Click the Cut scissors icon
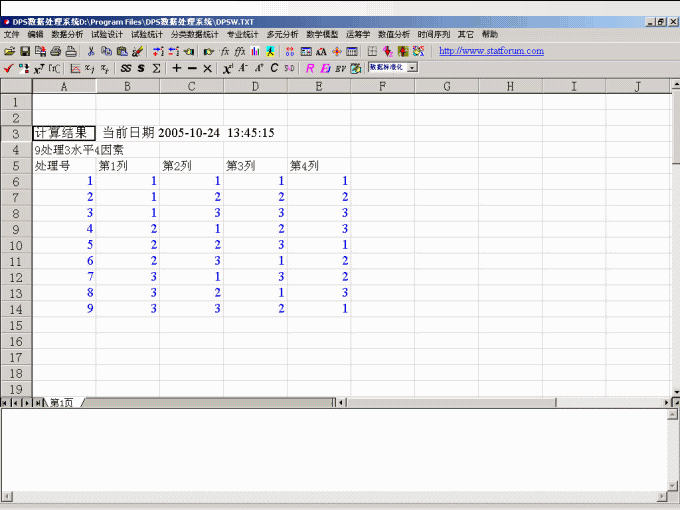Screen dimensions: 680x510 [x=91, y=51]
